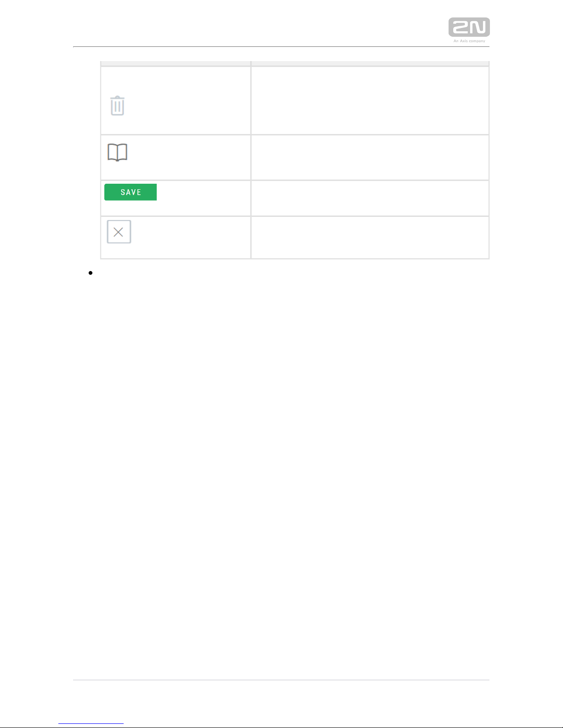563x728 pixels.
Task: Click the bullet point below the table
Action: (x=90, y=273)
